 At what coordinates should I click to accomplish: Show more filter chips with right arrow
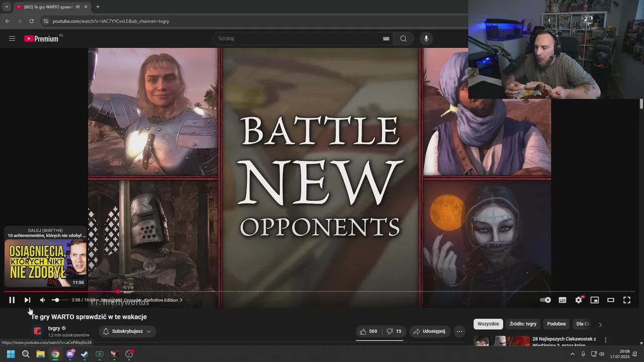pyautogui.click(x=600, y=324)
